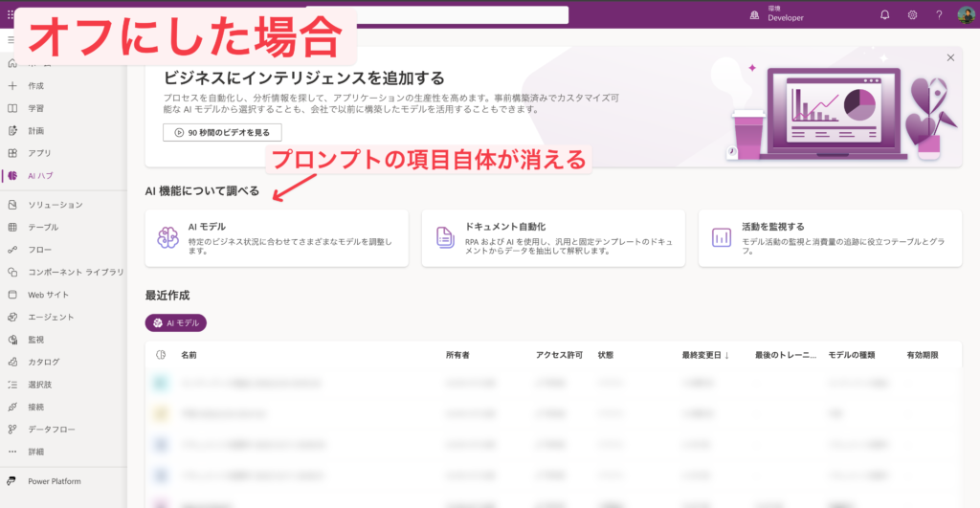Toggle the AI モデル filter pill
Screen dimensions: 980x508
point(176,323)
